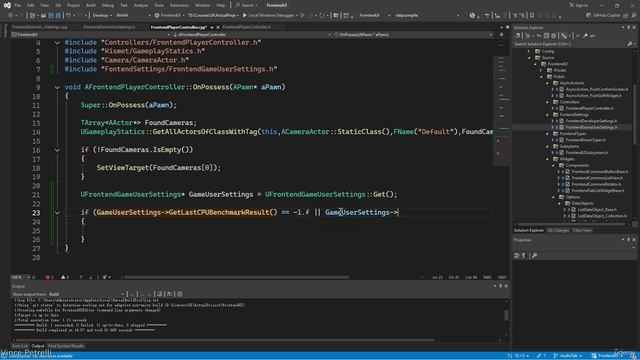Select FrontendUISubsystem.h in Solution Explorer
The width and height of the screenshot is (640, 360).
tap(587, 153)
